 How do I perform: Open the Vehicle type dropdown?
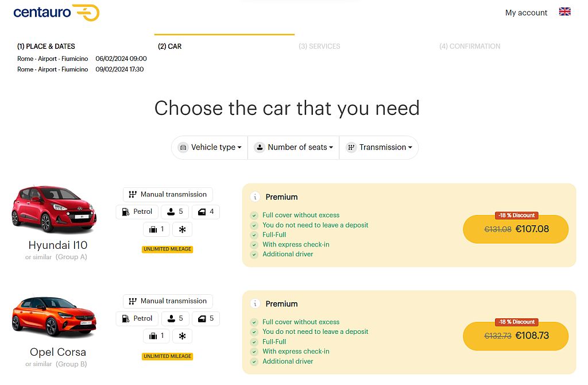209,147
